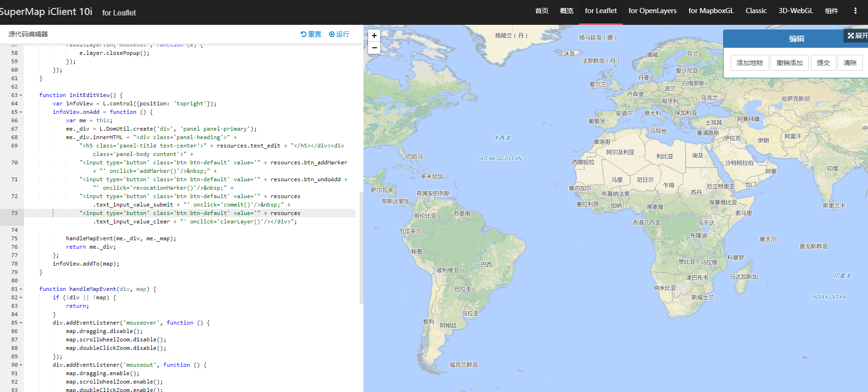868x392 pixels.
Task: Collapse code fold at line 85
Action: tap(21, 323)
